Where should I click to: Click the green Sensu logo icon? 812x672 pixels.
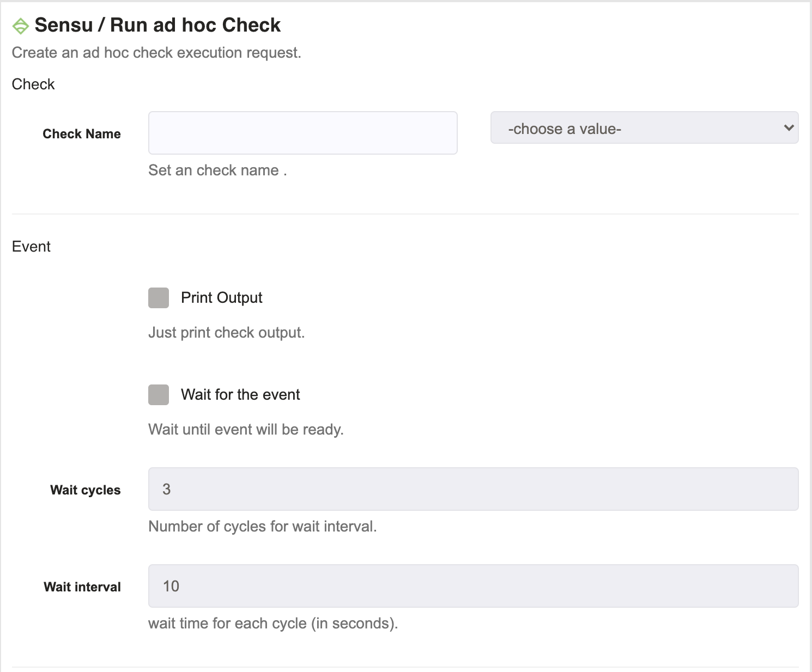pyautogui.click(x=20, y=26)
